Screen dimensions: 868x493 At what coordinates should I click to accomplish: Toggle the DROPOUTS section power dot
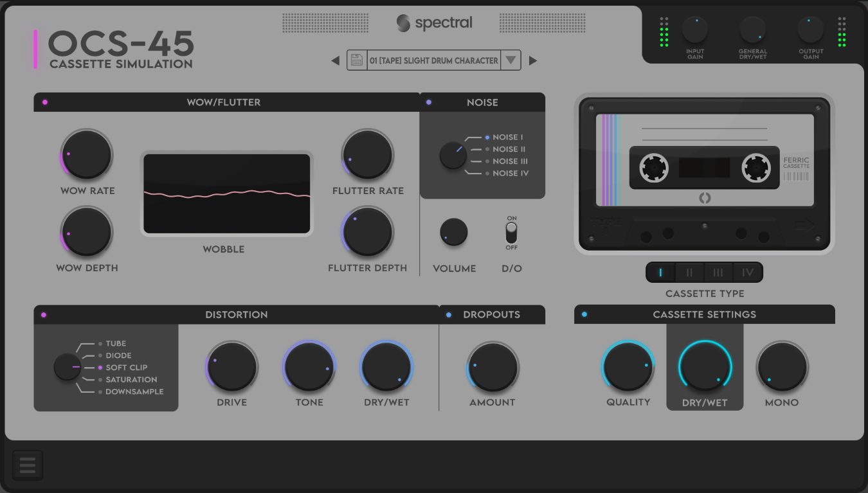449,315
